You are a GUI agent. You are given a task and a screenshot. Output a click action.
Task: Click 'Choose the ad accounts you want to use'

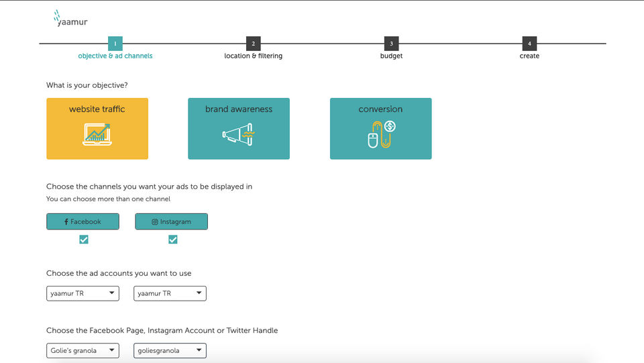pos(119,273)
